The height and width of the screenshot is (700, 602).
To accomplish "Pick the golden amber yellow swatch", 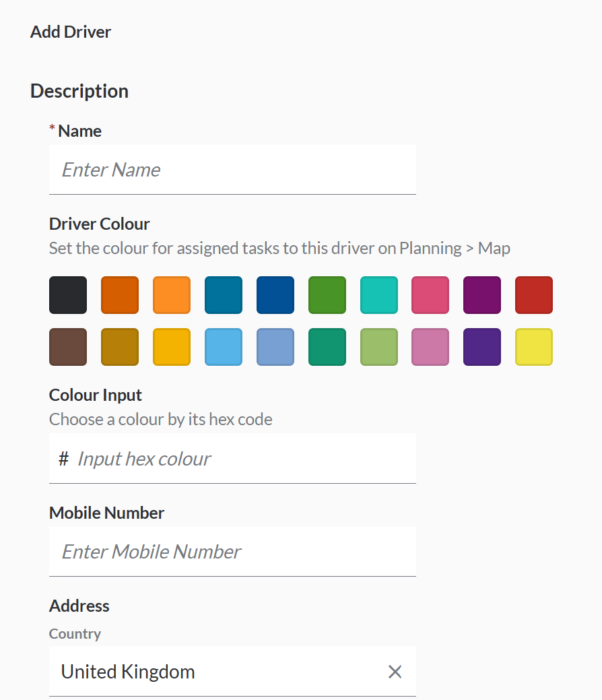I will pyautogui.click(x=172, y=347).
